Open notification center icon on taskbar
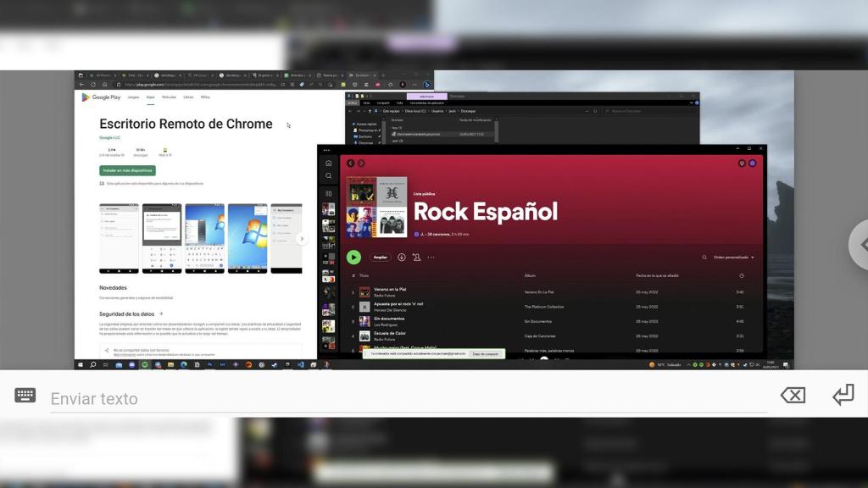 coord(786,364)
